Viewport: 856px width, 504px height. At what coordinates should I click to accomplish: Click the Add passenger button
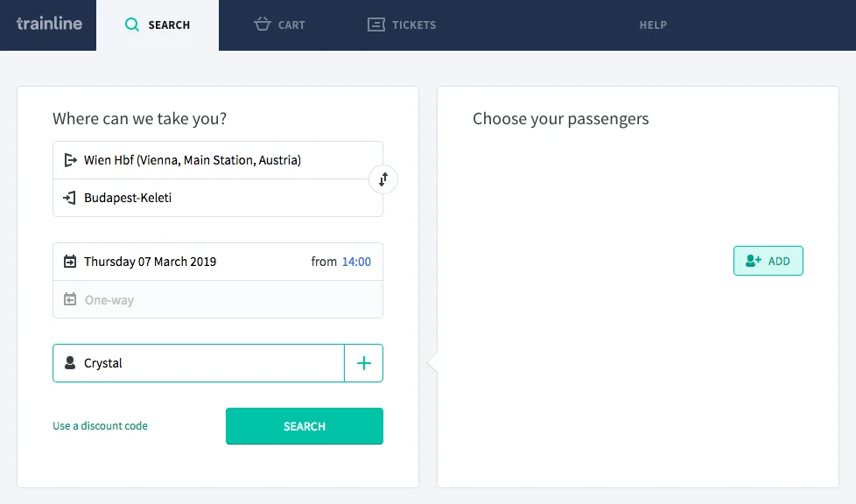click(x=768, y=261)
